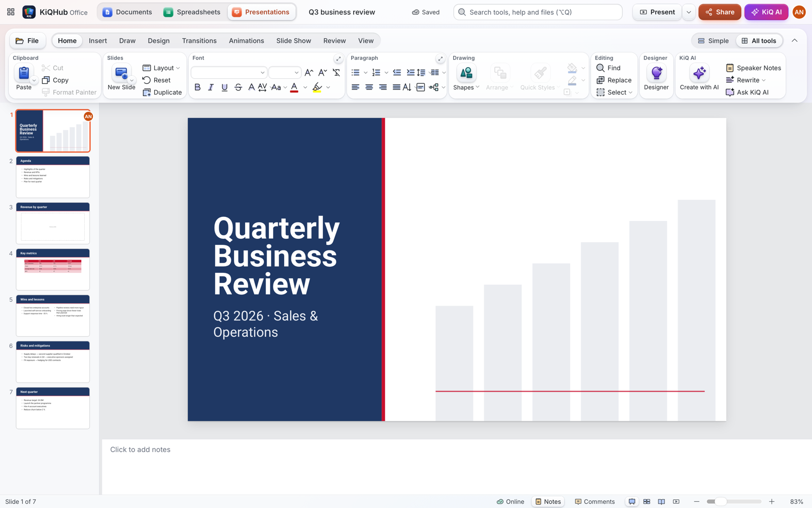Click Create with AI sparkle icon
The image size is (812, 508).
[699, 73]
